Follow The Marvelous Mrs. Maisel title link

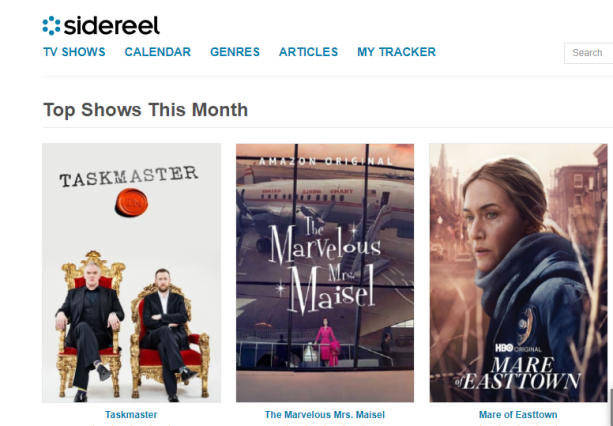325,415
